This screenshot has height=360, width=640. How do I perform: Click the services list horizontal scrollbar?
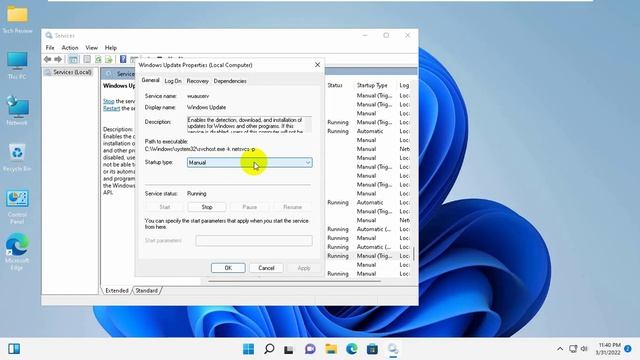pyautogui.click(x=294, y=281)
